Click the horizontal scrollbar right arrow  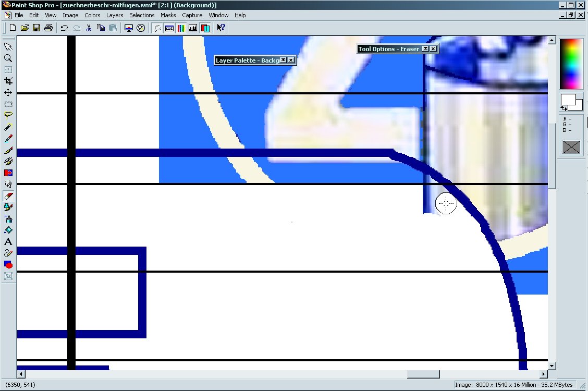click(x=544, y=374)
